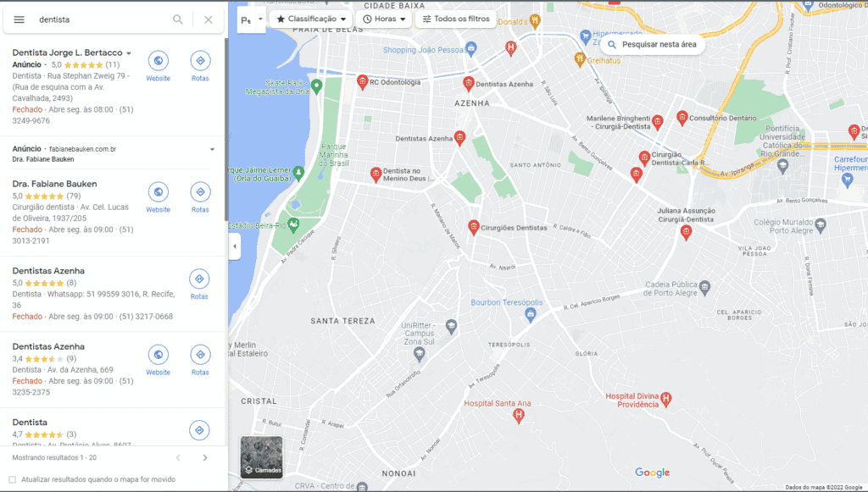The width and height of the screenshot is (868, 492).
Task: Click the magnifying glass search icon
Action: pos(178,19)
